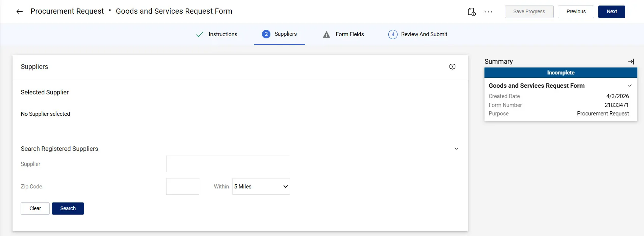Click the 'Selected Supplier' heading
The height and width of the screenshot is (236, 644).
pos(45,92)
